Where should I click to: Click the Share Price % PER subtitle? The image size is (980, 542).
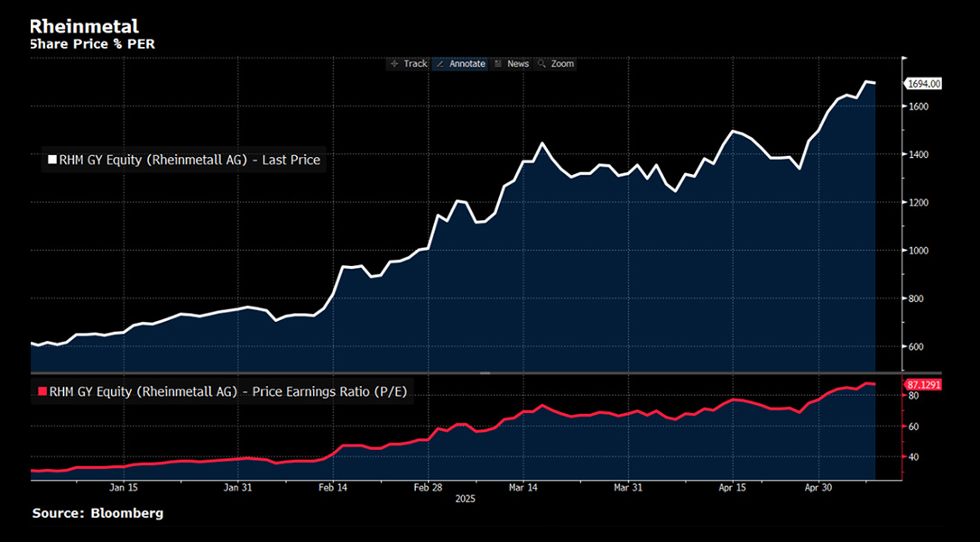tap(93, 44)
